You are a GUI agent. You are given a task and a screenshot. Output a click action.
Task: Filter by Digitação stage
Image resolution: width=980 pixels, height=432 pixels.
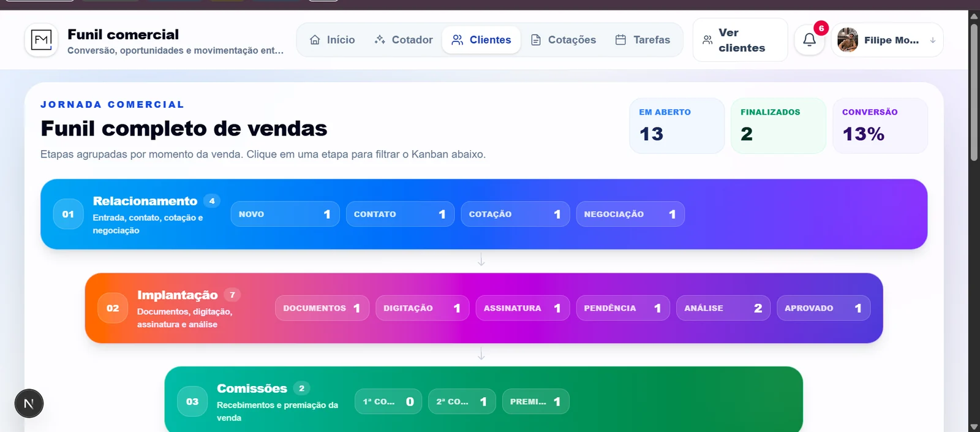423,308
